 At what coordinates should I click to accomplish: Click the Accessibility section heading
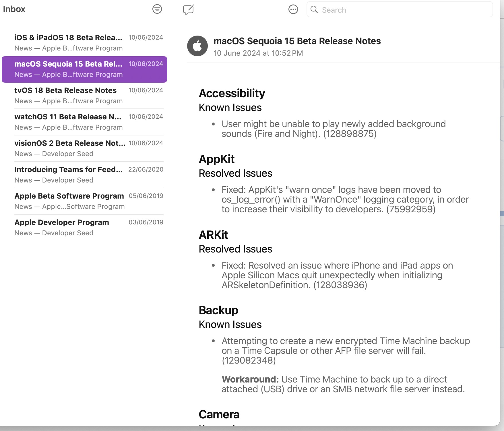tap(232, 93)
